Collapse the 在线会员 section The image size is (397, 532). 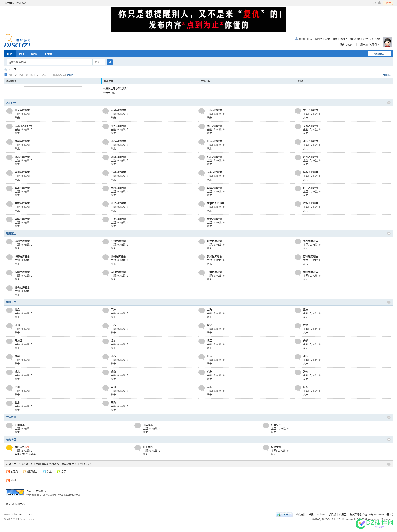click(389, 464)
